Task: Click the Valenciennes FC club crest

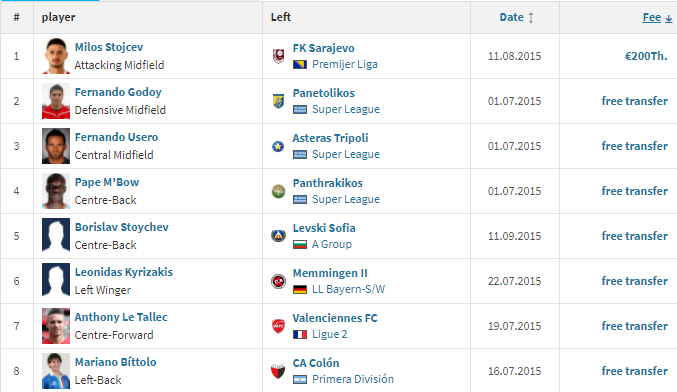Action: pos(278,326)
